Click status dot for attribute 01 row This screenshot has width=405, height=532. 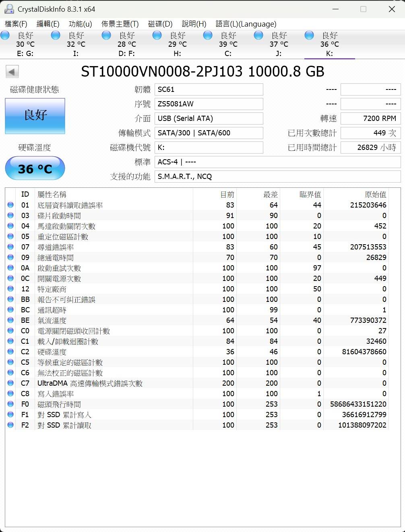tap(10, 205)
